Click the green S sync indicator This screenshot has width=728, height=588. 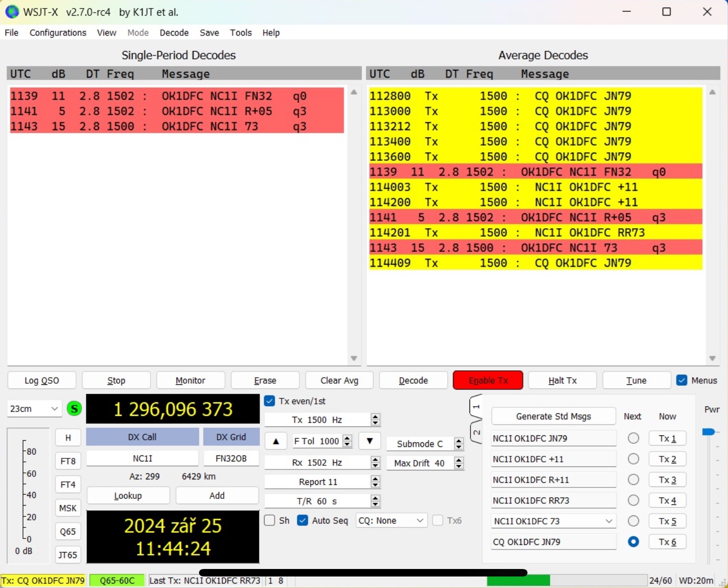(x=74, y=409)
